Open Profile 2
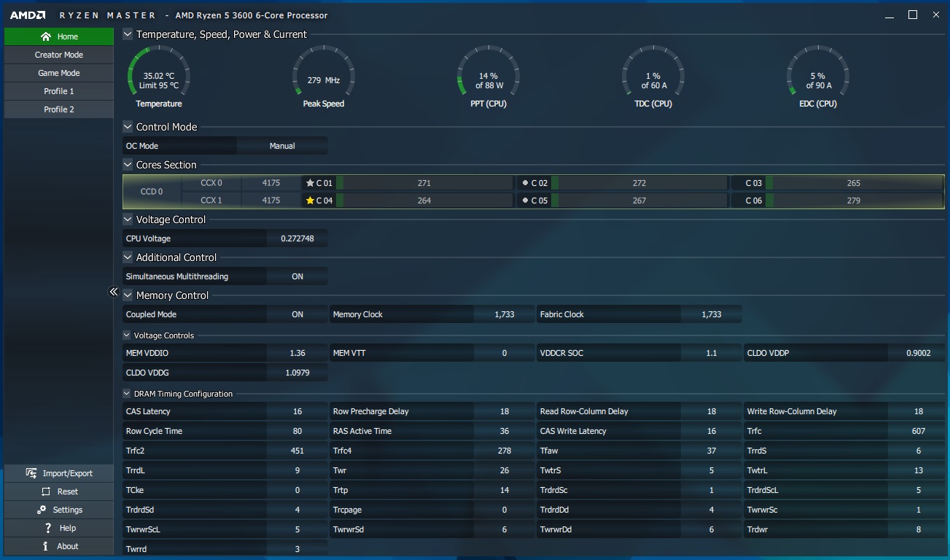Viewport: 950px width, 560px height. tap(59, 109)
